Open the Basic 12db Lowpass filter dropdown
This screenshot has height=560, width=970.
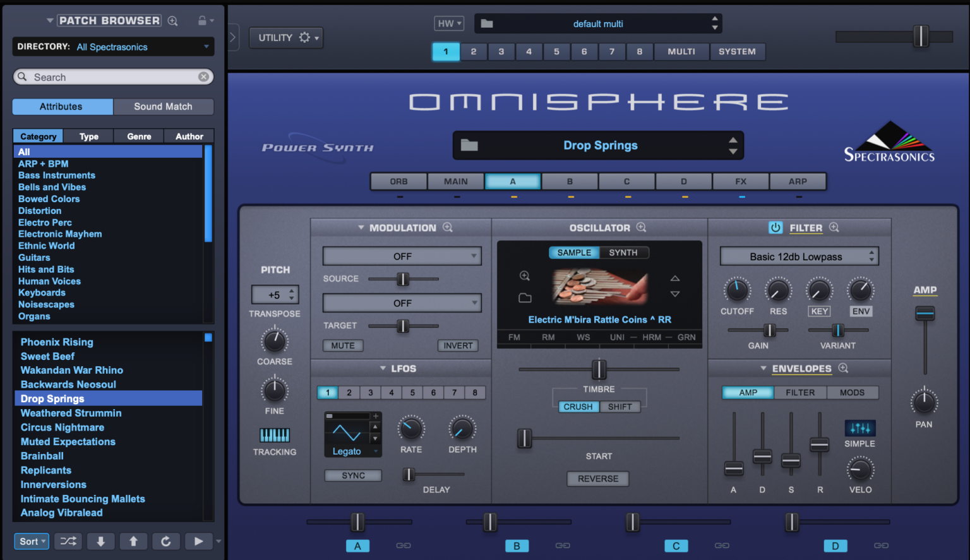coord(799,256)
